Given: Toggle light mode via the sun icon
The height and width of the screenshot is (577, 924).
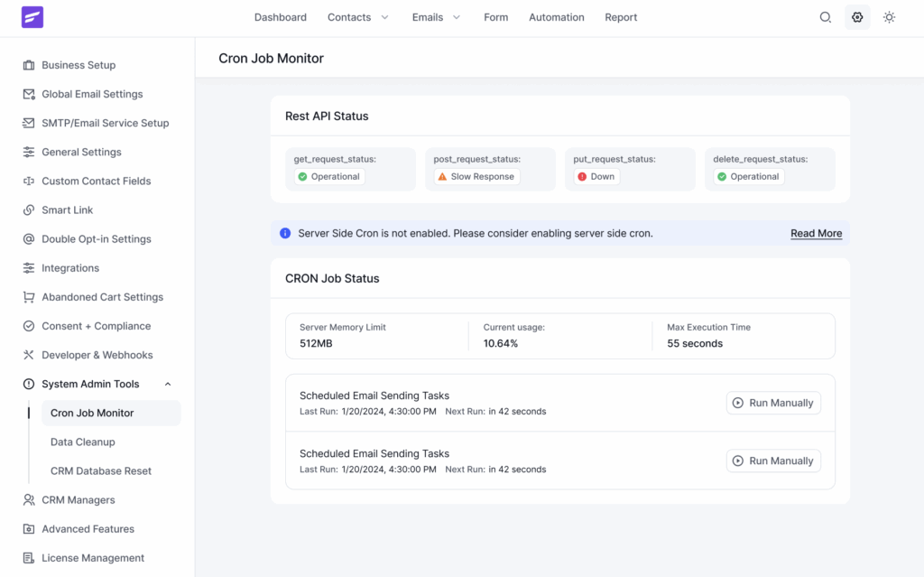Looking at the screenshot, I should [x=889, y=16].
